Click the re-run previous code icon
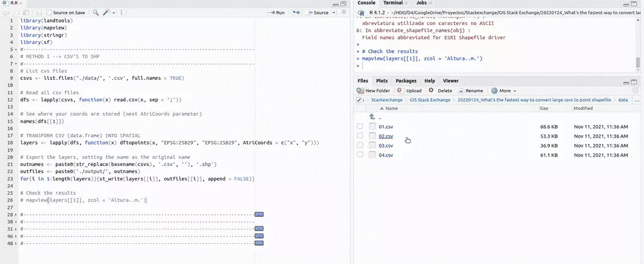Image resolution: width=644 pixels, height=264 pixels. click(x=296, y=13)
